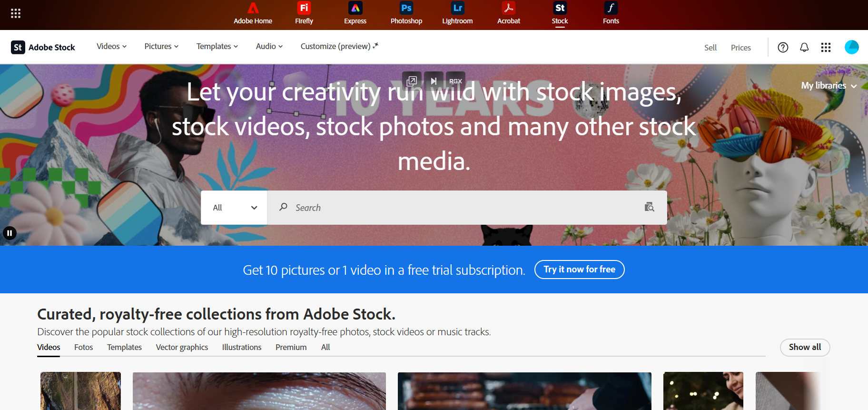Expand the Videos menu

pyautogui.click(x=112, y=46)
